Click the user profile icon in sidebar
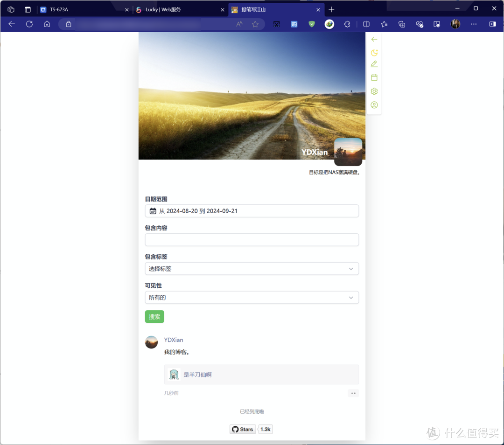The image size is (504, 445). pos(374,105)
